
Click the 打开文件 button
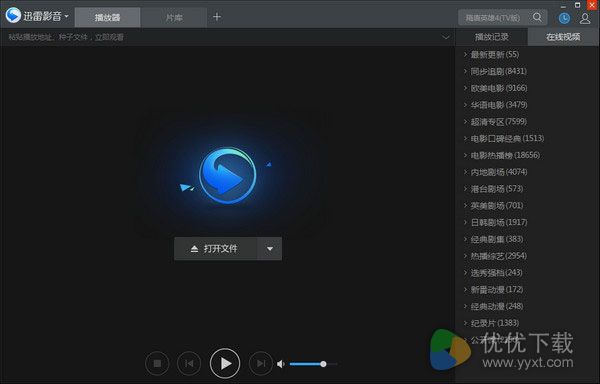click(215, 249)
